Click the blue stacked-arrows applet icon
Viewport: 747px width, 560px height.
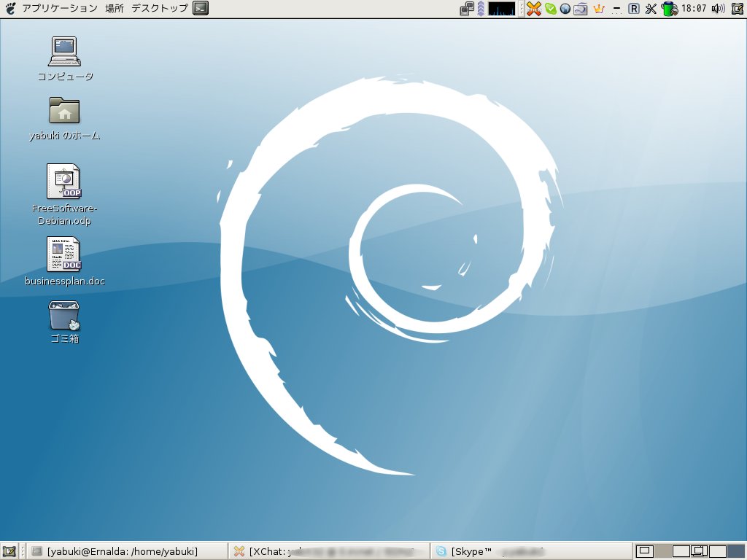click(481, 9)
